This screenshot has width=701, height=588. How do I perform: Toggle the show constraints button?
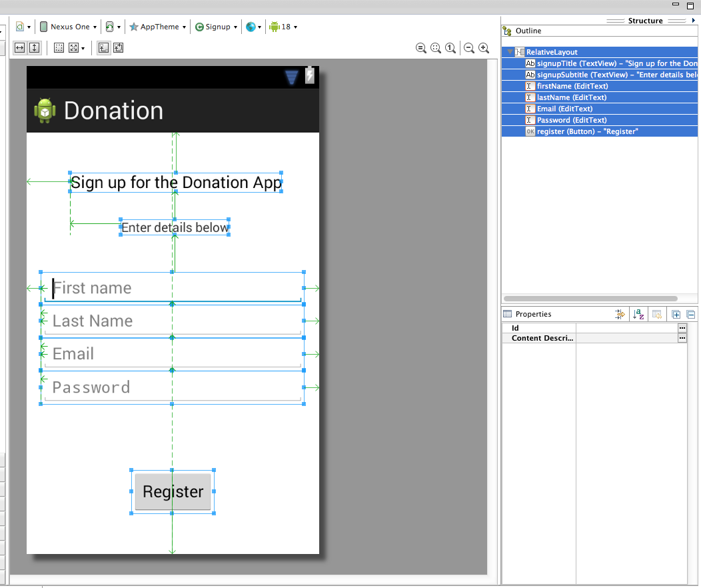104,48
